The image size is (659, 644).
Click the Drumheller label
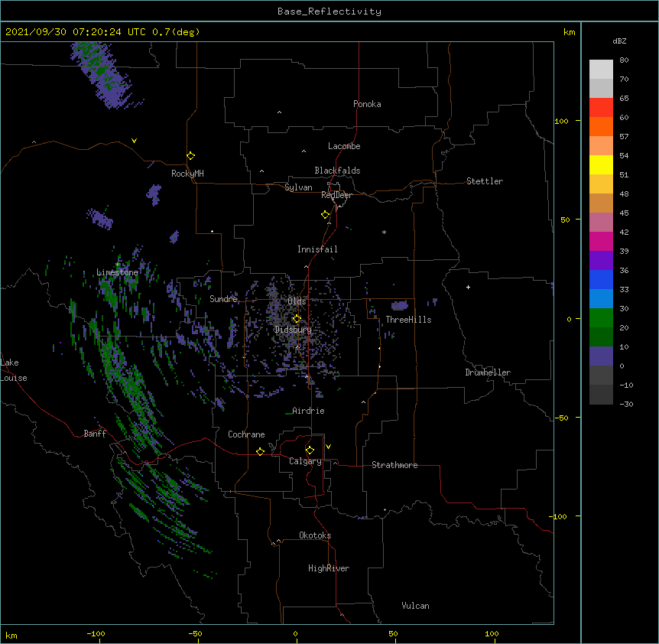pos(488,372)
